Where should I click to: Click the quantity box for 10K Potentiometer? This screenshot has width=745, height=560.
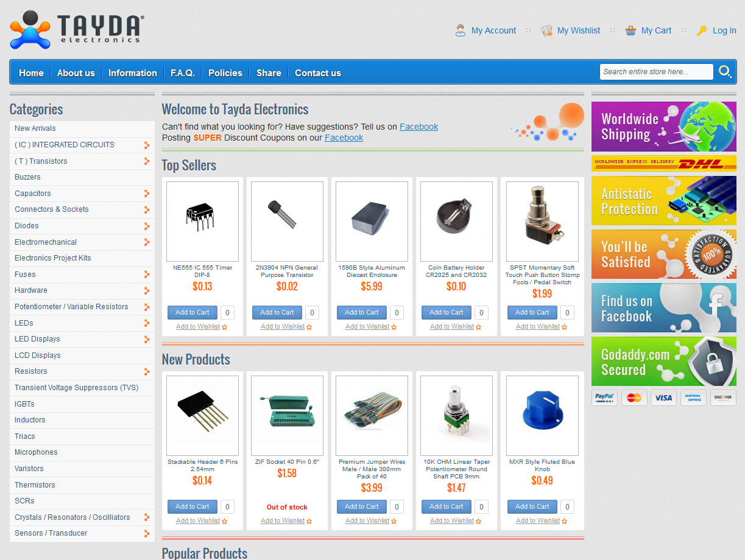(x=481, y=507)
